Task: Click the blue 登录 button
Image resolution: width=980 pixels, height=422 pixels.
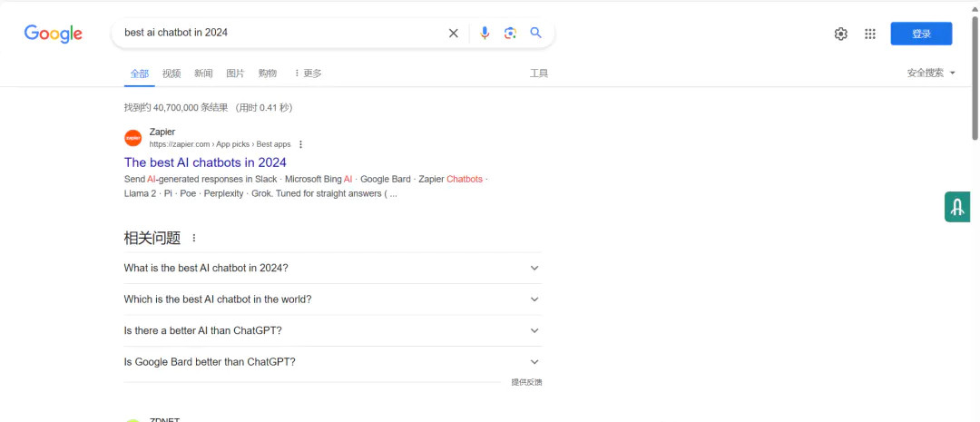Action: 921,34
